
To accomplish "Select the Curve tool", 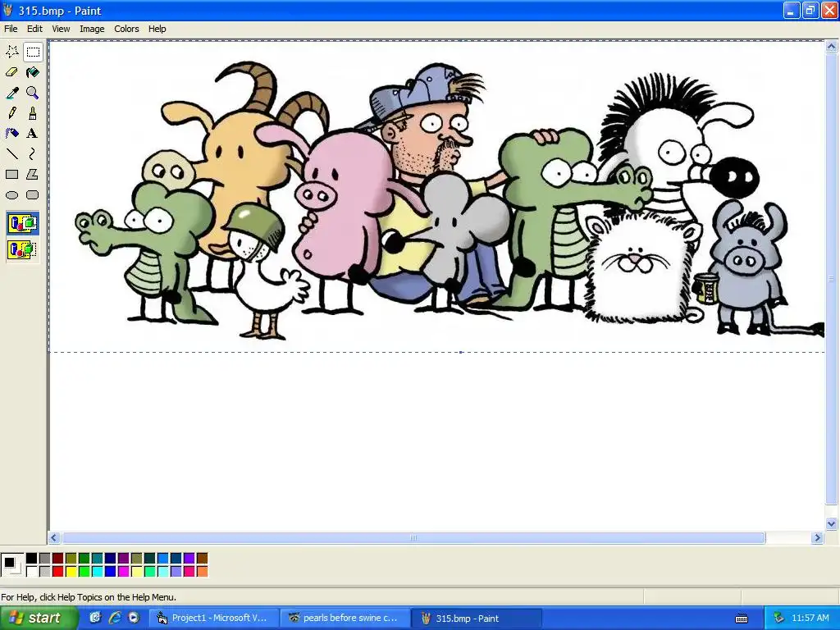I will pos(33,154).
